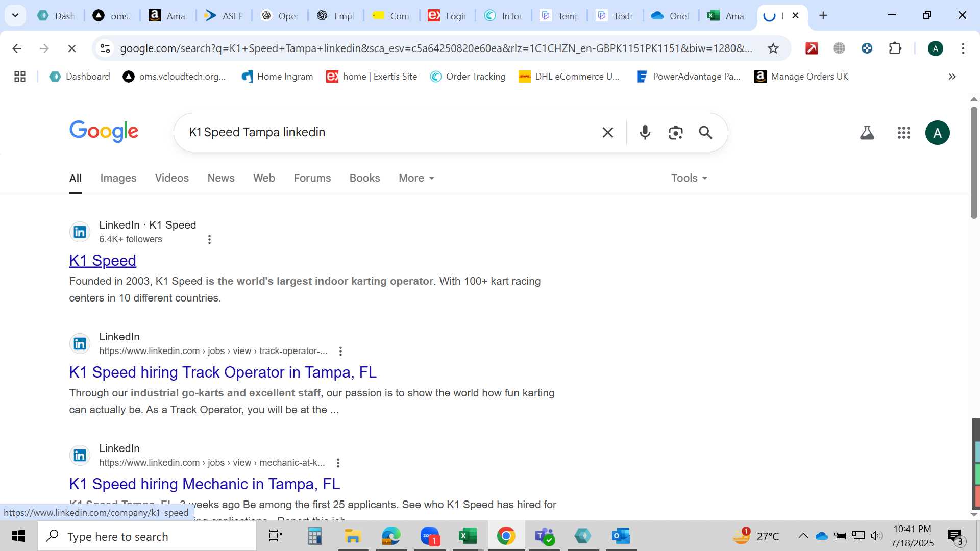Open Windows Start menu

pos(18,536)
